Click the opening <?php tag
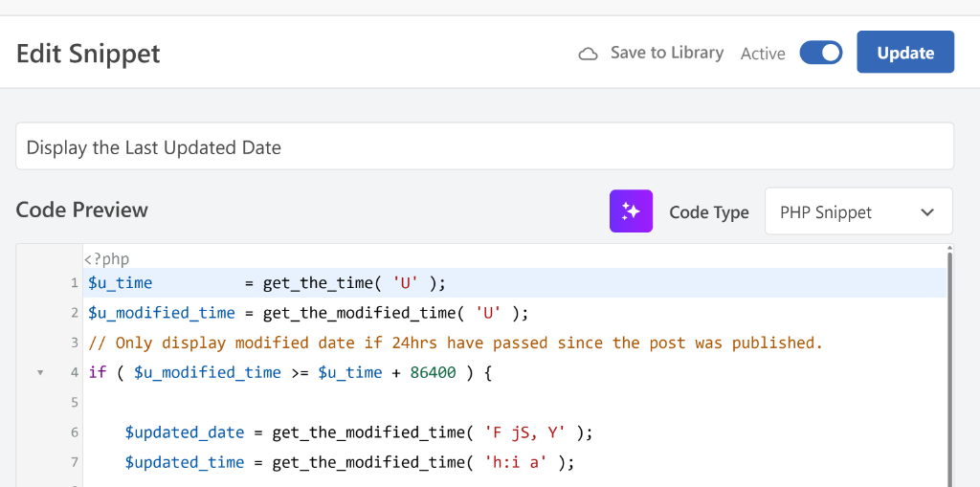Image resolution: width=980 pixels, height=487 pixels. pyautogui.click(x=106, y=258)
